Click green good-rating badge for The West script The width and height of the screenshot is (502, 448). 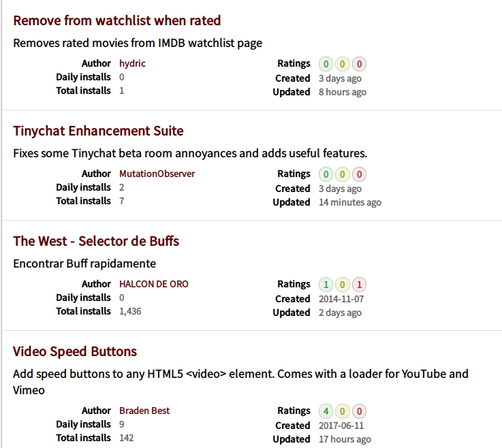coord(326,285)
